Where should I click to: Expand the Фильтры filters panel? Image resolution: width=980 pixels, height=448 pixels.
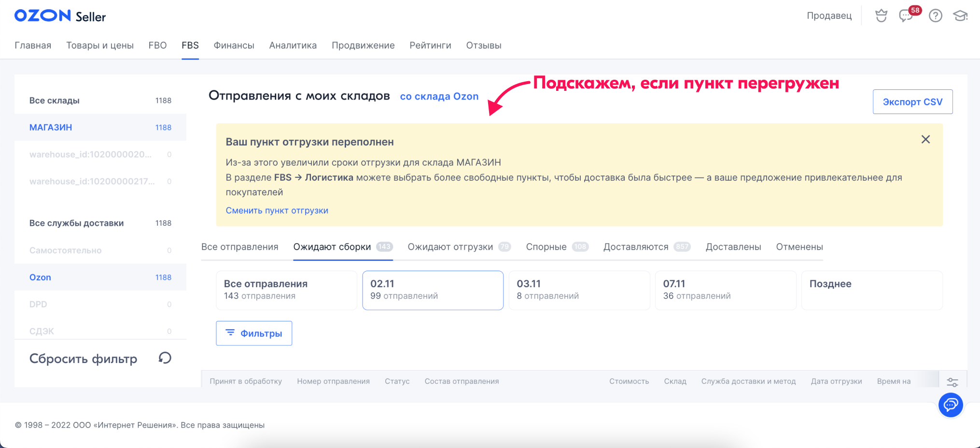pyautogui.click(x=254, y=333)
